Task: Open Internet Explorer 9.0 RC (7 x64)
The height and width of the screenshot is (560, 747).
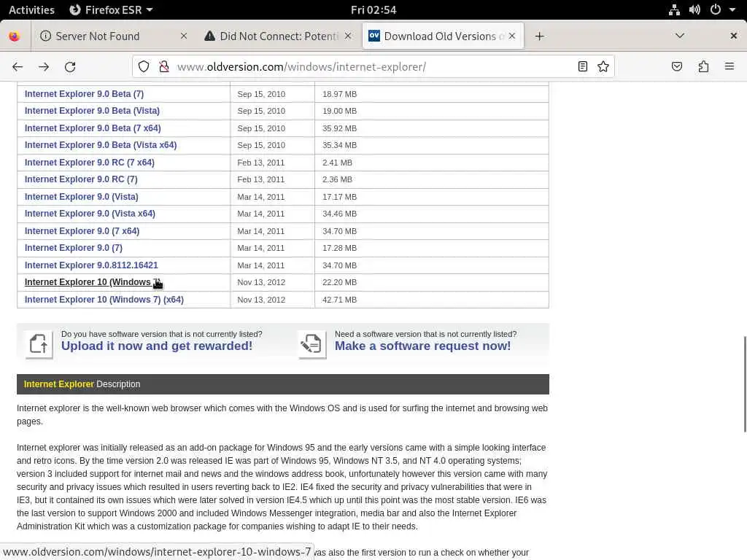Action: coord(90,163)
